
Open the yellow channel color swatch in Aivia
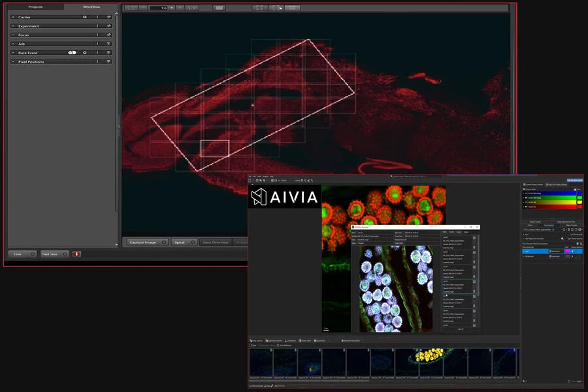coord(580,202)
